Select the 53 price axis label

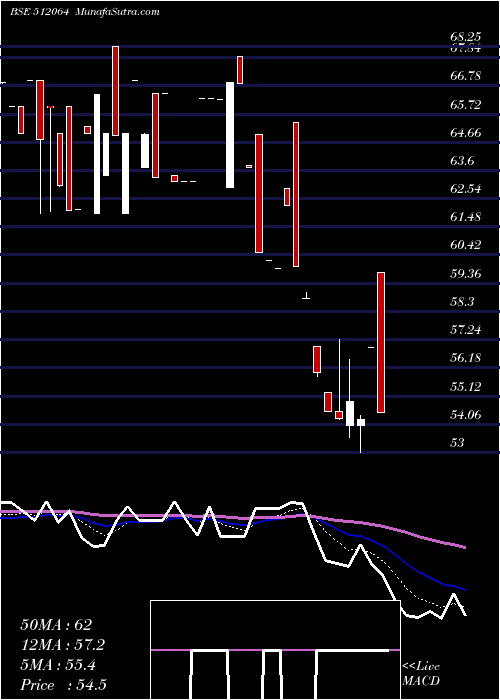(457, 443)
